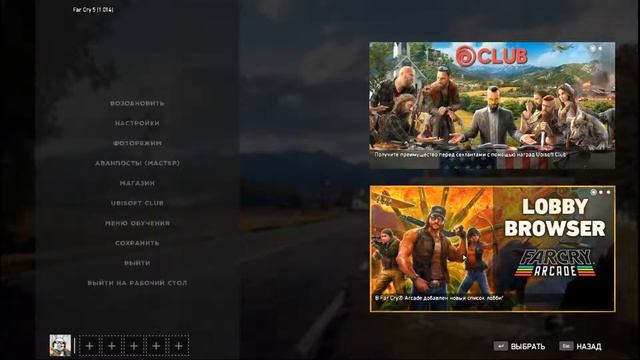Click the Club banner caption about Ubisoft Club rewards
640x360 pixels.
click(470, 155)
